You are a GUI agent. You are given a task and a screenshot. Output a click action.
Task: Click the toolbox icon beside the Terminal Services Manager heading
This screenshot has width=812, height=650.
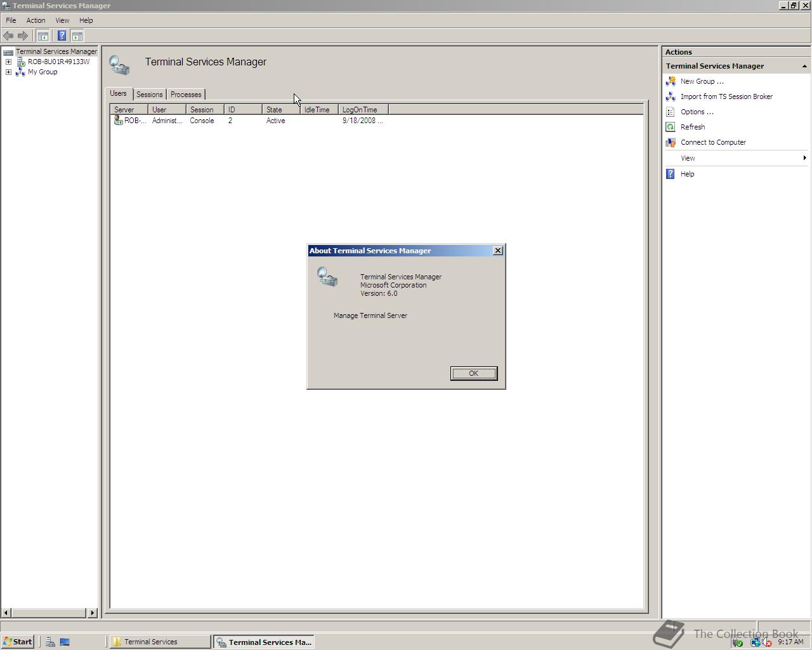point(119,65)
